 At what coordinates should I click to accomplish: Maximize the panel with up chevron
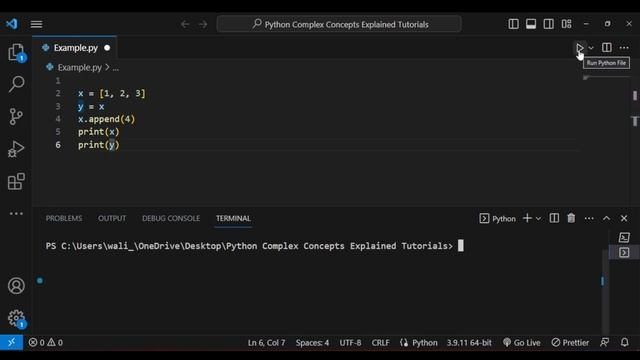pos(607,219)
